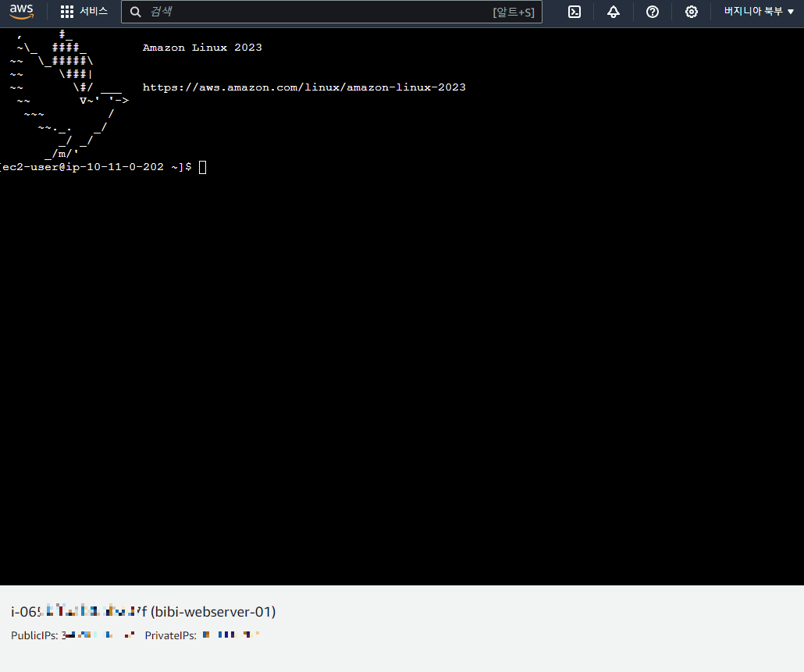Open the help question mark menu
This screenshot has width=804, height=672.
[x=653, y=12]
